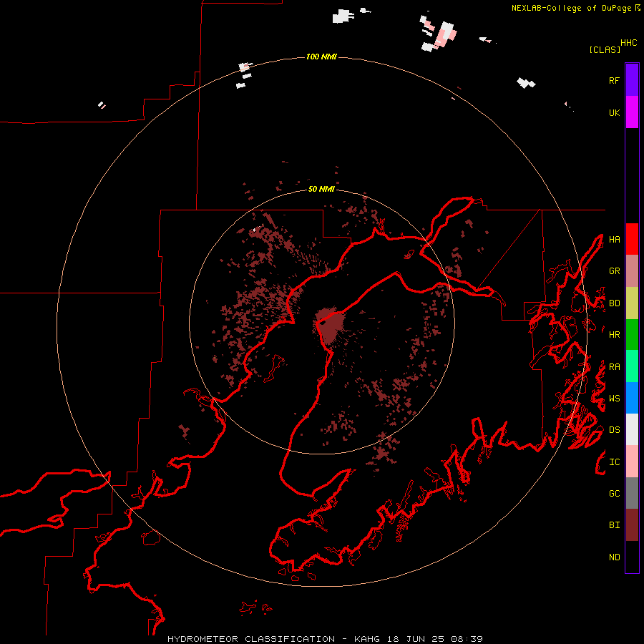
Task: Click the BI dark red legend swatch
Action: click(632, 525)
